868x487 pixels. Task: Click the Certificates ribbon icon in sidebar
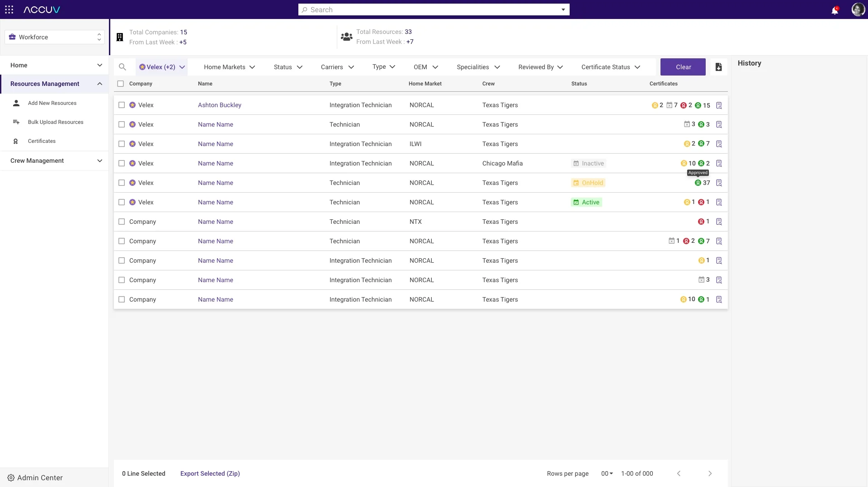click(16, 141)
